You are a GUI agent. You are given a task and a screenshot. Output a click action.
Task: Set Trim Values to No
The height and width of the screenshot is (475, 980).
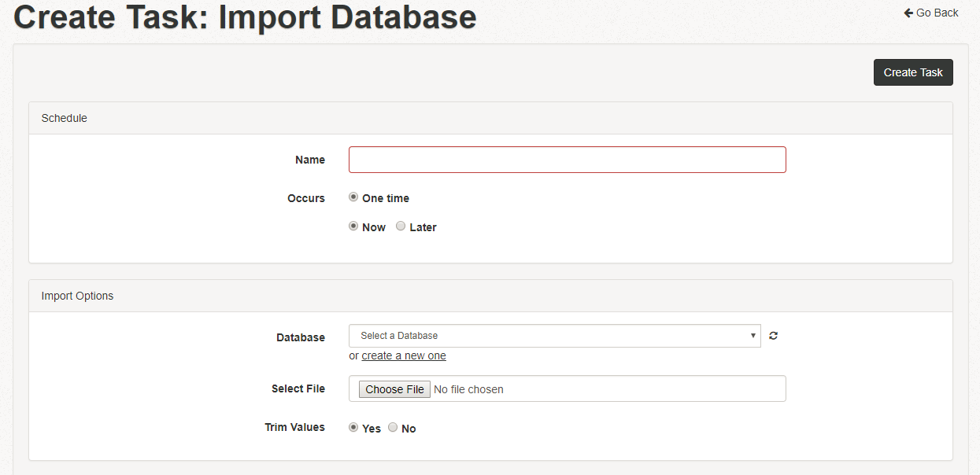click(x=393, y=428)
